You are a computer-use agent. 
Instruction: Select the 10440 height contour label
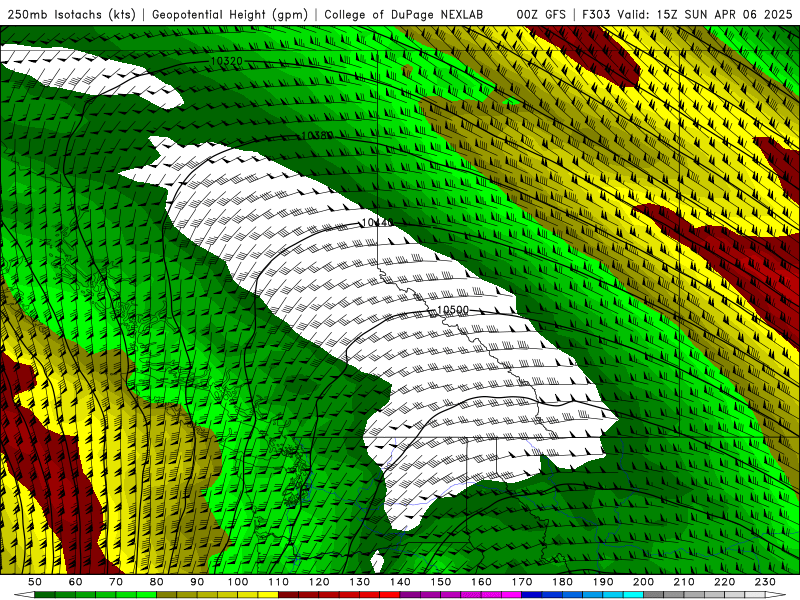377,222
